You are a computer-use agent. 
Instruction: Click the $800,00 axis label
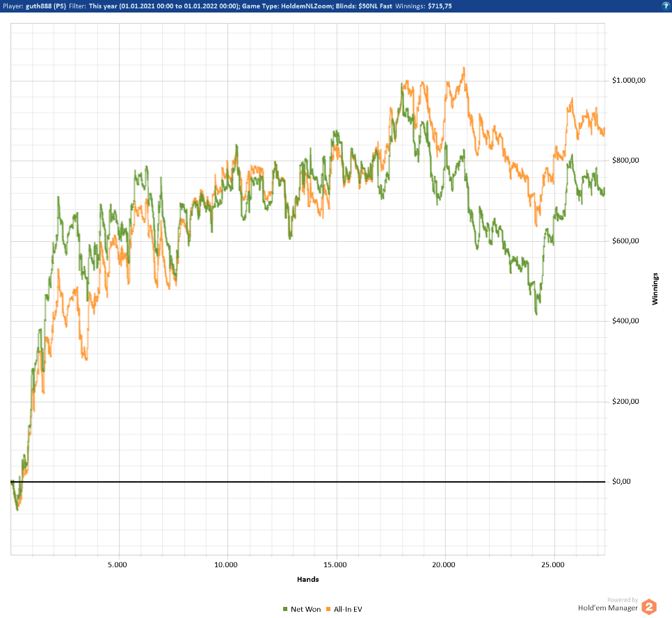pyautogui.click(x=625, y=160)
